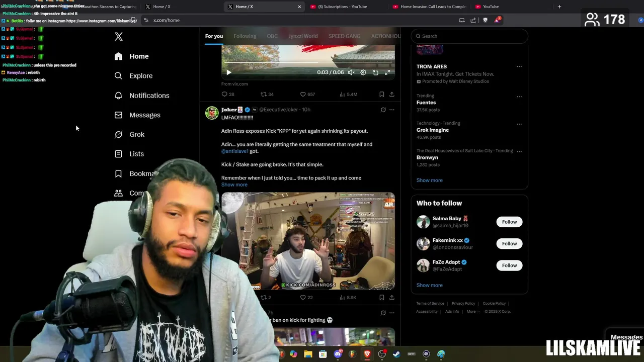Open a new browser tab
644x362 pixels.
tap(559, 7)
